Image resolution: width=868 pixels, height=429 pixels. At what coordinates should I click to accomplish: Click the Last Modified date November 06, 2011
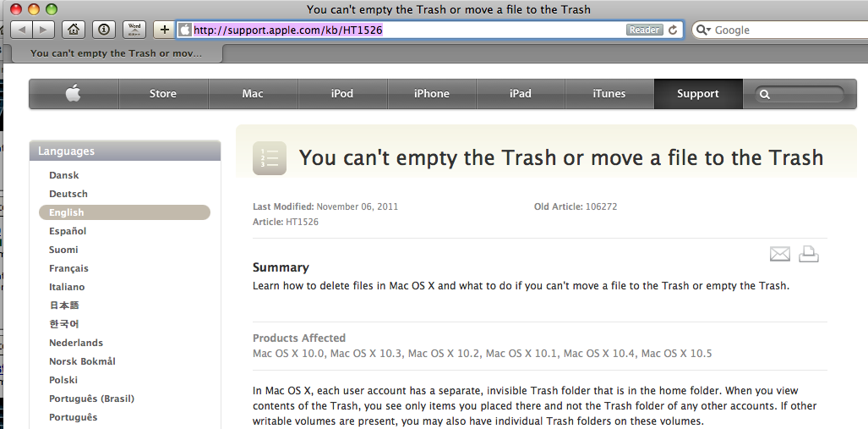[357, 206]
